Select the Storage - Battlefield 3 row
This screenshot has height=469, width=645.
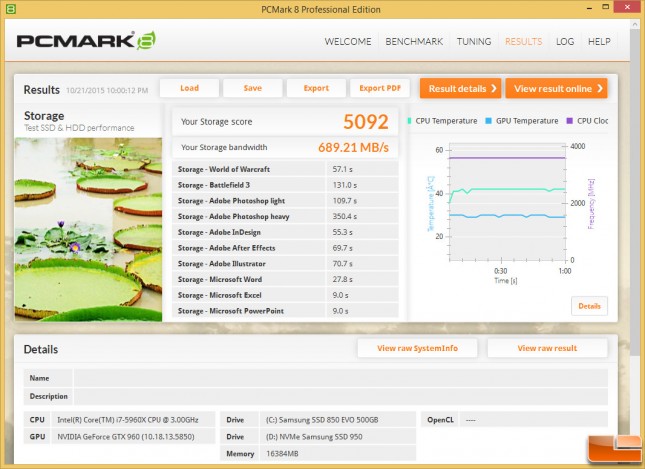click(285, 185)
